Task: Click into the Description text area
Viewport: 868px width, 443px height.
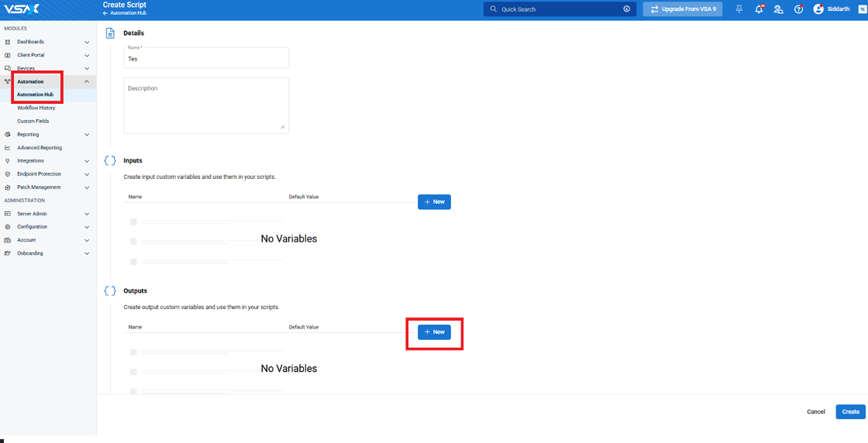Action: coord(206,105)
